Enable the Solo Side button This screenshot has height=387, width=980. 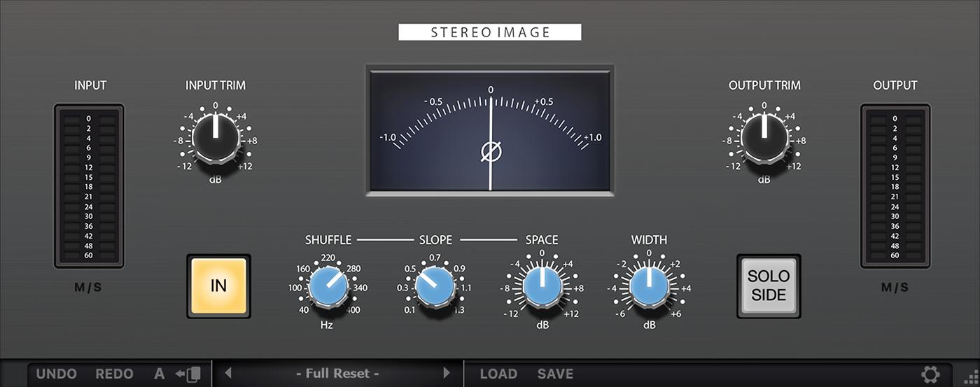pyautogui.click(x=768, y=286)
